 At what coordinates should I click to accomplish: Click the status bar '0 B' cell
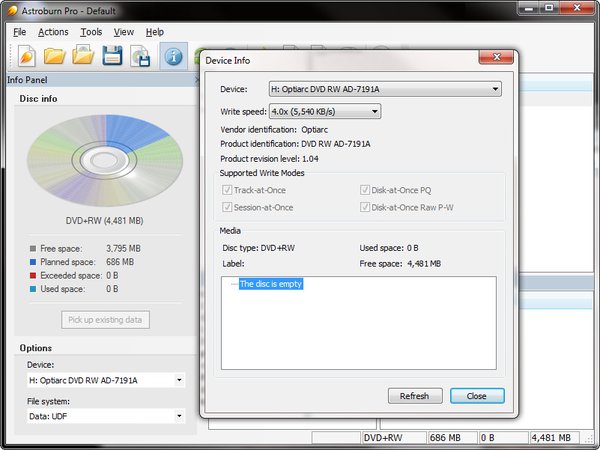(504, 438)
